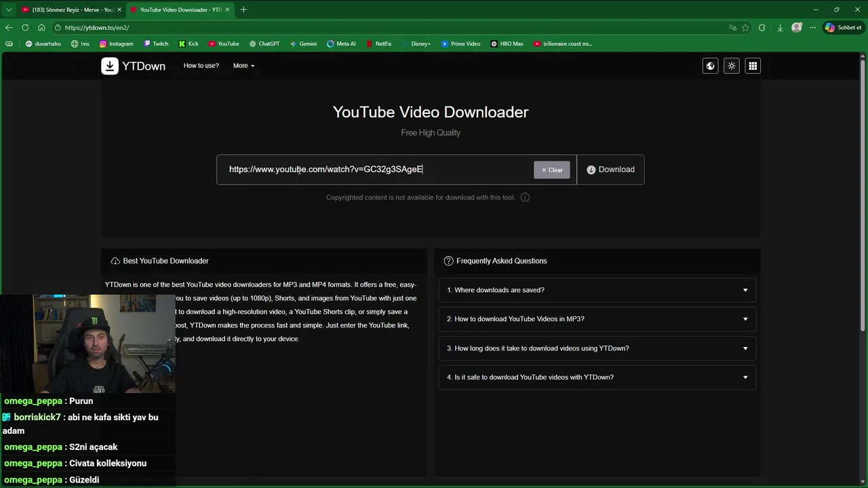The width and height of the screenshot is (868, 488).
Task: Open the apps grid icon
Action: 752,66
